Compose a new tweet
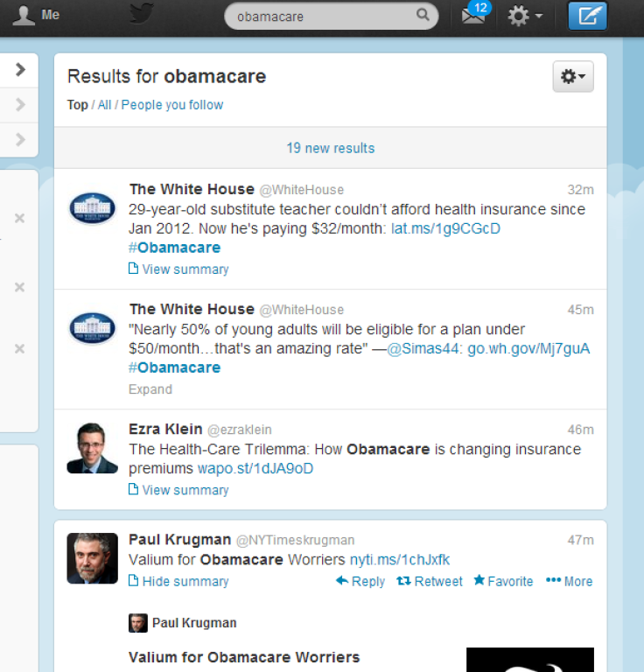The height and width of the screenshot is (672, 644). [x=587, y=16]
